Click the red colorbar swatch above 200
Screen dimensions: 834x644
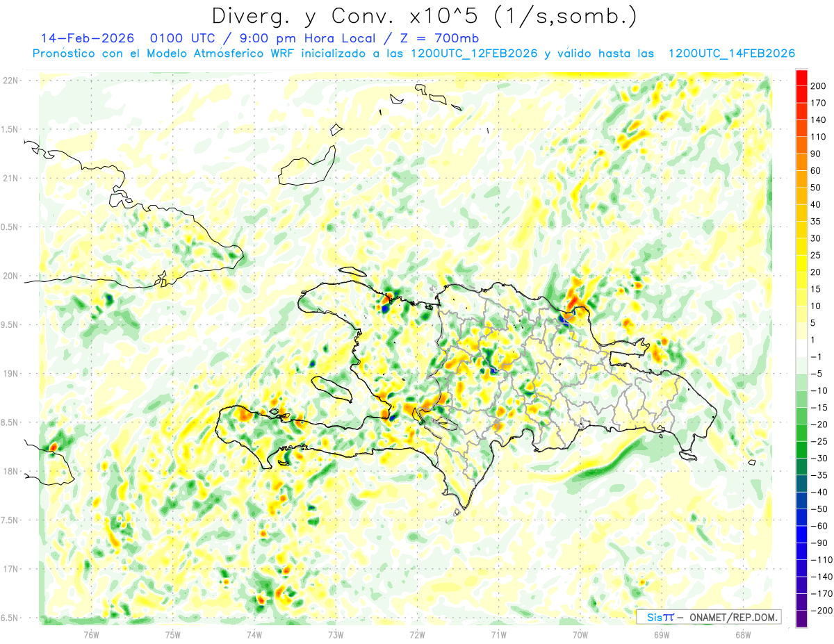click(801, 77)
